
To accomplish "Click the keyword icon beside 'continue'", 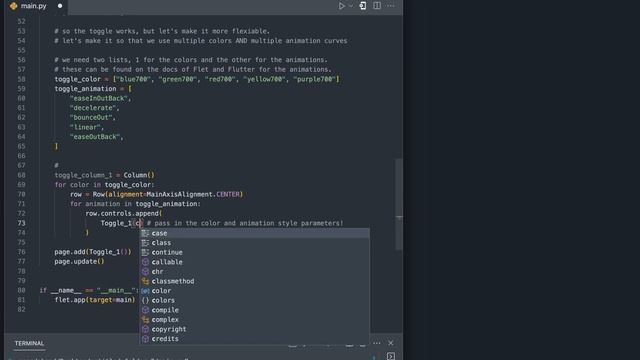I will (145, 252).
